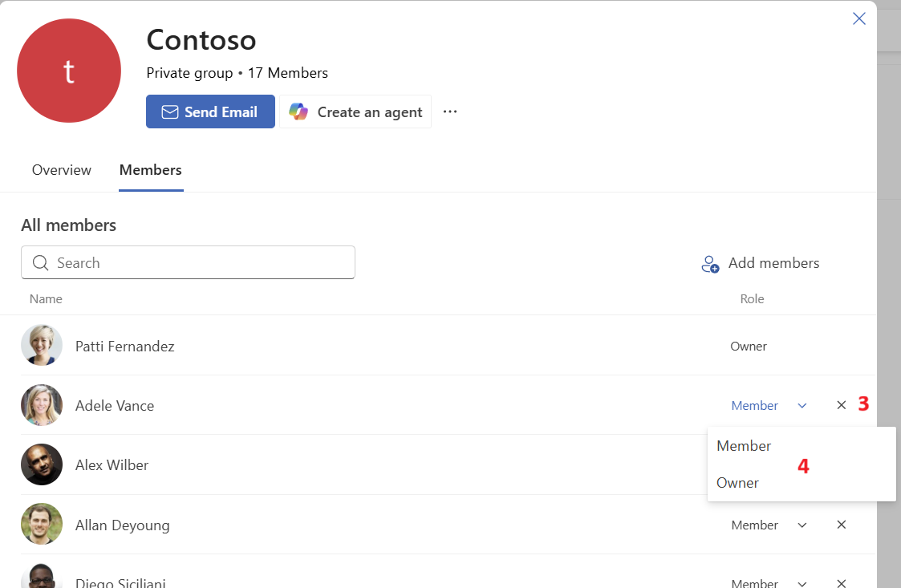Click the Send Email button
This screenshot has width=901, height=588.
click(210, 112)
